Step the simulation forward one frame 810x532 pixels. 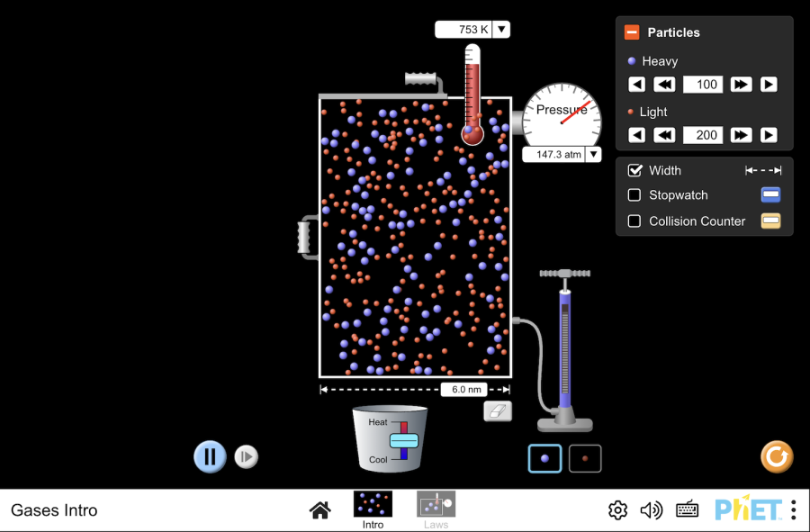click(246, 457)
